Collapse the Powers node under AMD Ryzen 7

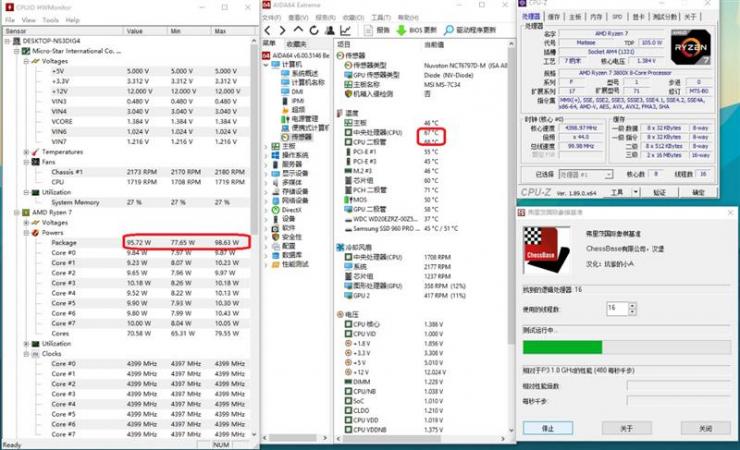point(26,233)
